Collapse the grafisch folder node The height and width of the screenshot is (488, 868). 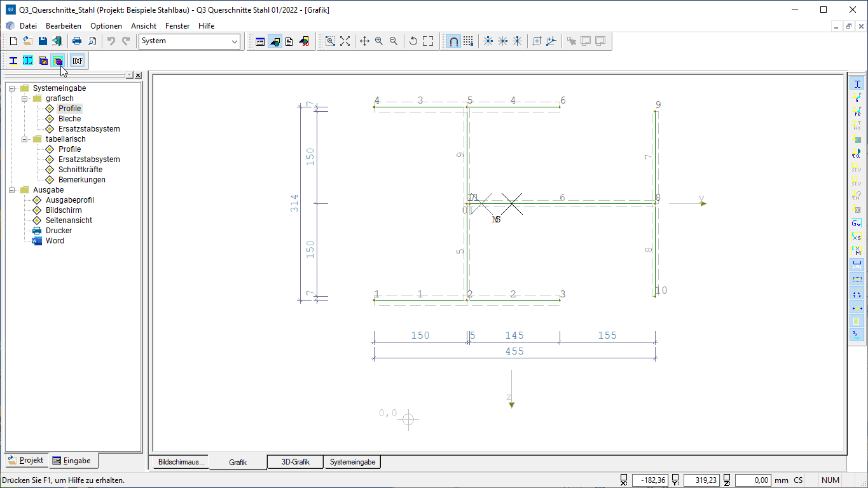pos(25,98)
